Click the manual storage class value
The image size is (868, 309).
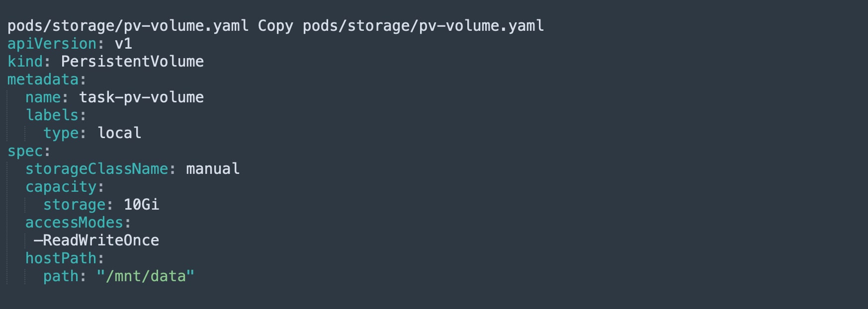[x=213, y=169]
